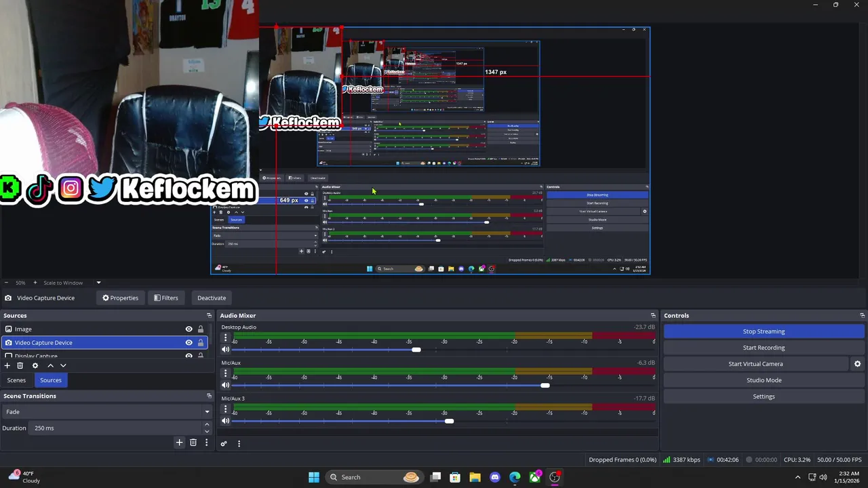The image size is (868, 488).
Task: Open the weather widget showing Cloudy
Action: (24, 477)
